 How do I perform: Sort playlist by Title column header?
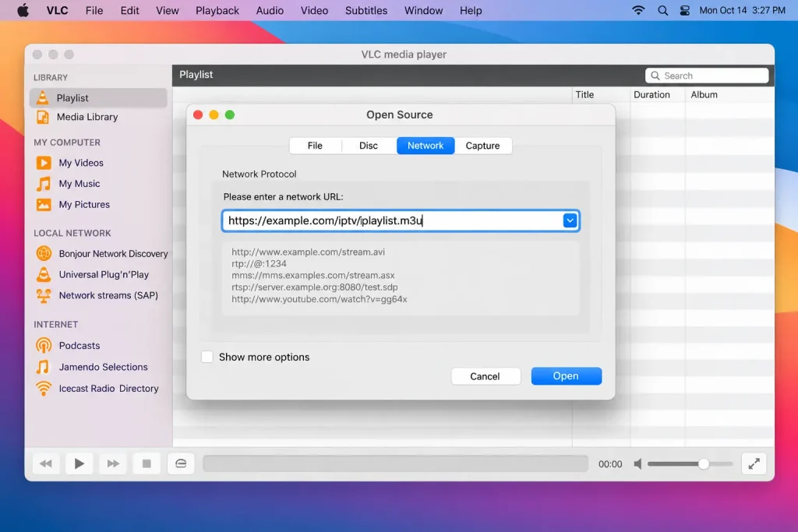click(x=584, y=94)
